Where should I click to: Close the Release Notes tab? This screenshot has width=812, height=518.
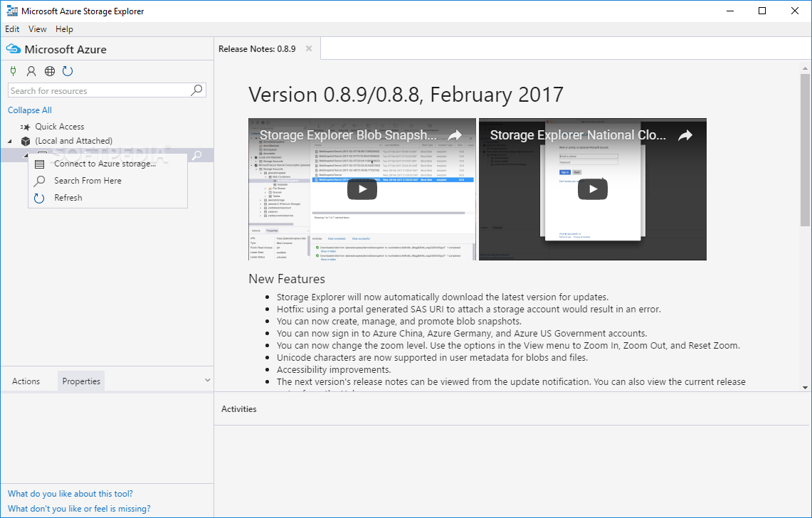pyautogui.click(x=309, y=48)
